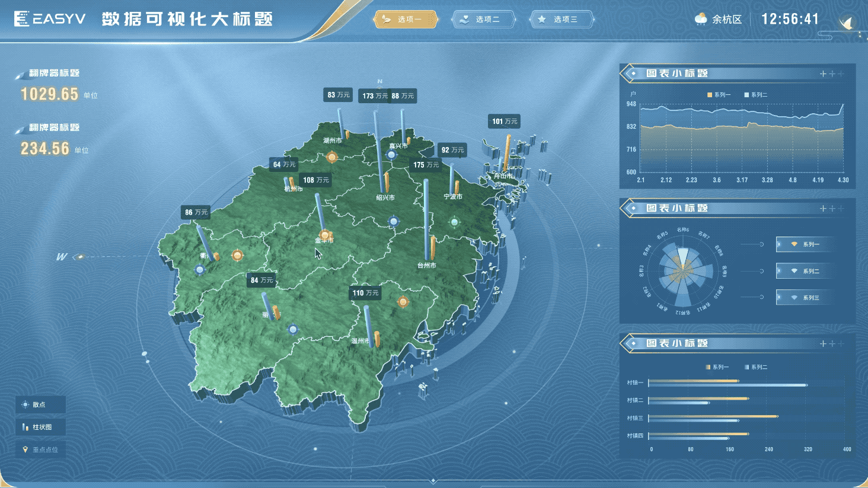Click the 234.56 flip counter value
The image size is (868, 488).
pos(45,149)
